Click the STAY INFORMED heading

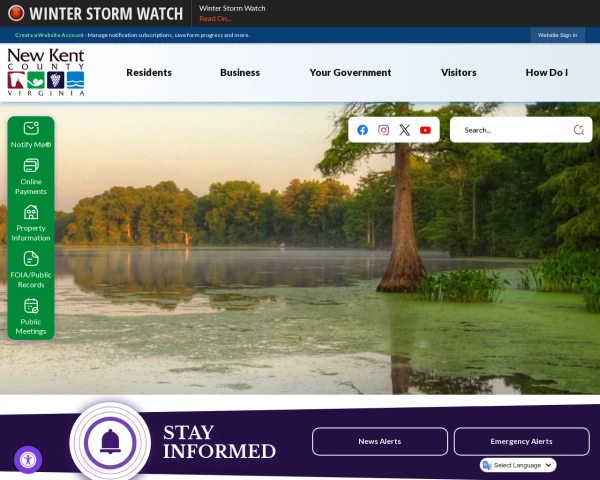(219, 442)
